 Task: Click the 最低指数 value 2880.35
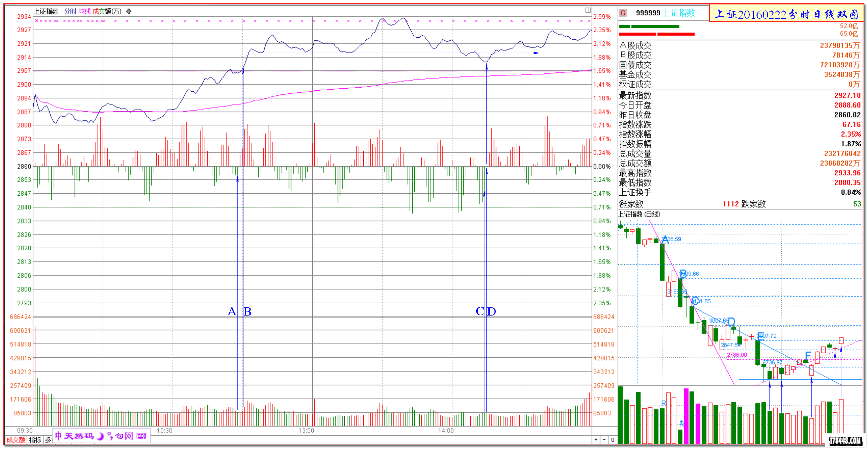[x=847, y=183]
